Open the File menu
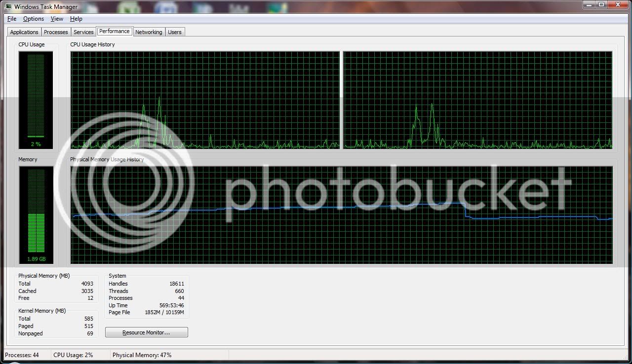The image size is (632, 364). (12, 19)
